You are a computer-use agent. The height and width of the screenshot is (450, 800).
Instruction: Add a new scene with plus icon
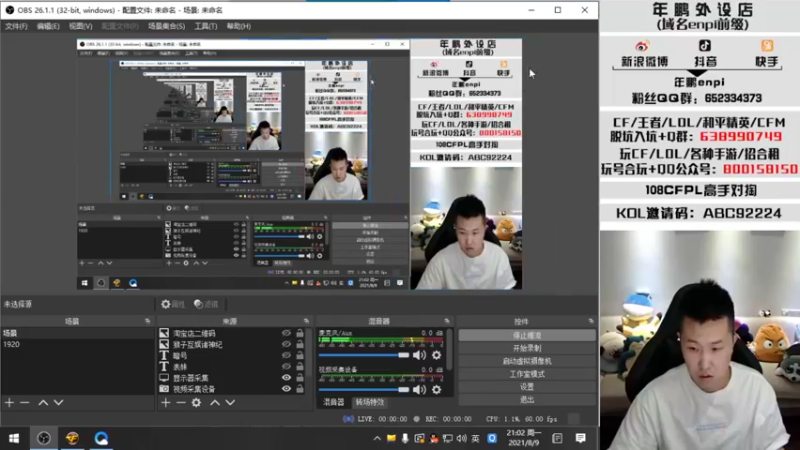[x=9, y=403]
